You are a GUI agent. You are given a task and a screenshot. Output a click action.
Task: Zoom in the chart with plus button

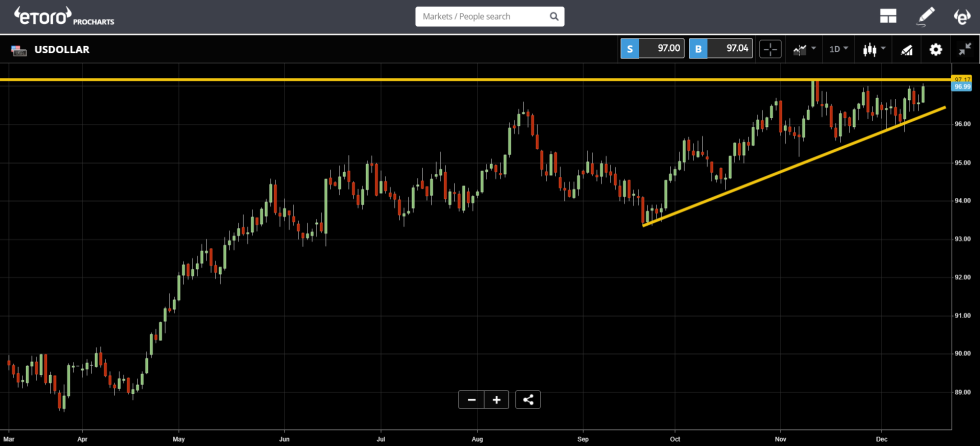(496, 400)
